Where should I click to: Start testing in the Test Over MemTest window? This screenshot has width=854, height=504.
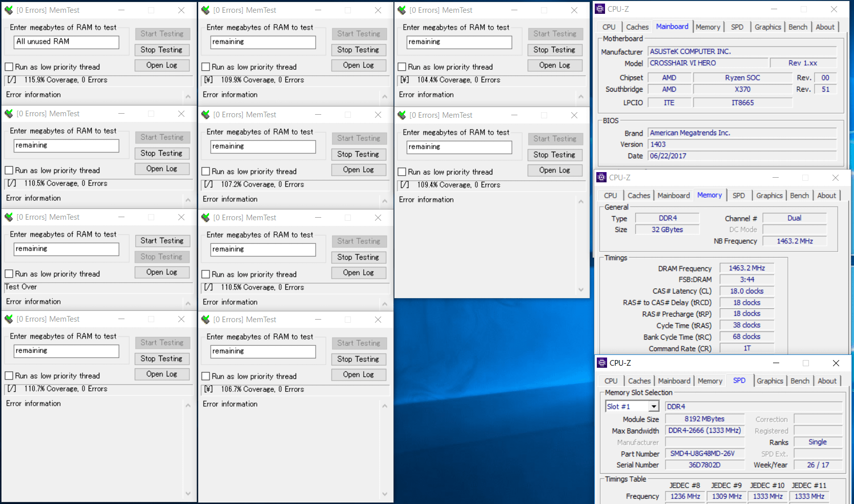pyautogui.click(x=162, y=241)
